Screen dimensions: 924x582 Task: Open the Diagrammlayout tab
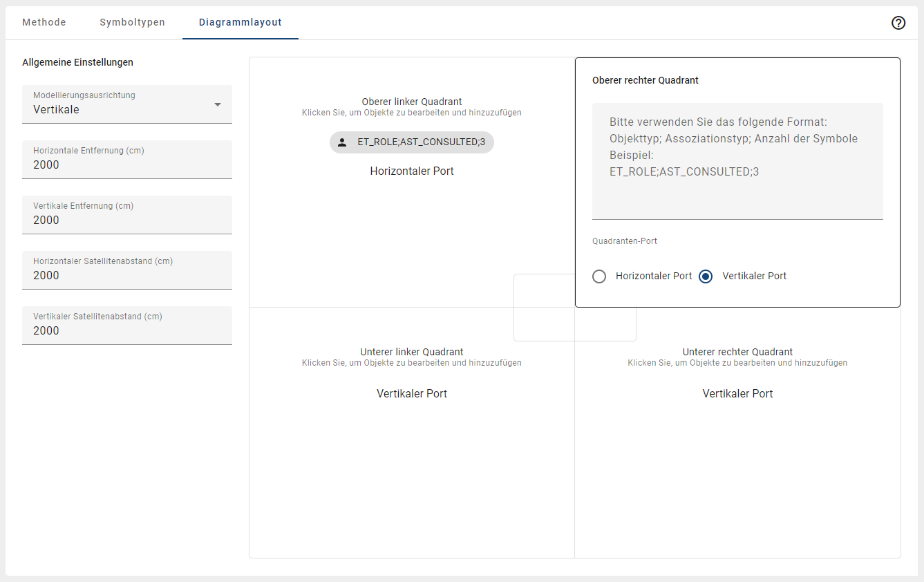click(x=240, y=22)
